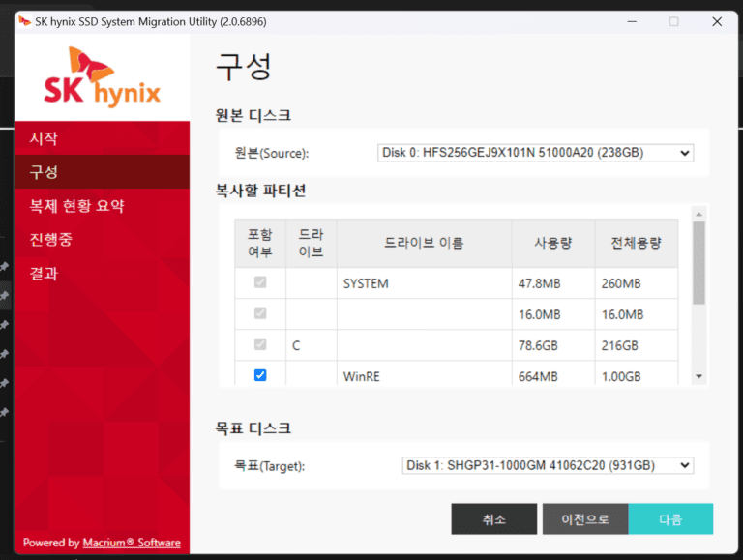Click the 260MB total capacity cell
This screenshot has height=560, width=743.
[x=637, y=283]
